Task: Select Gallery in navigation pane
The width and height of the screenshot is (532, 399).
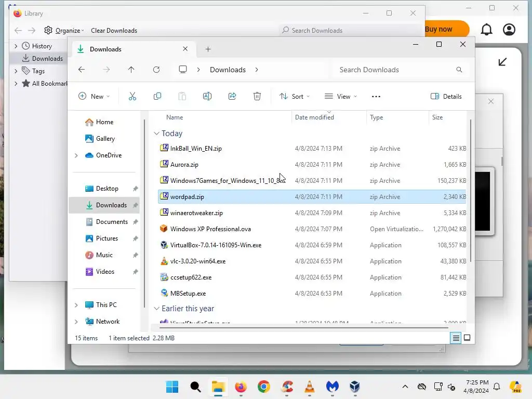Action: pyautogui.click(x=105, y=139)
